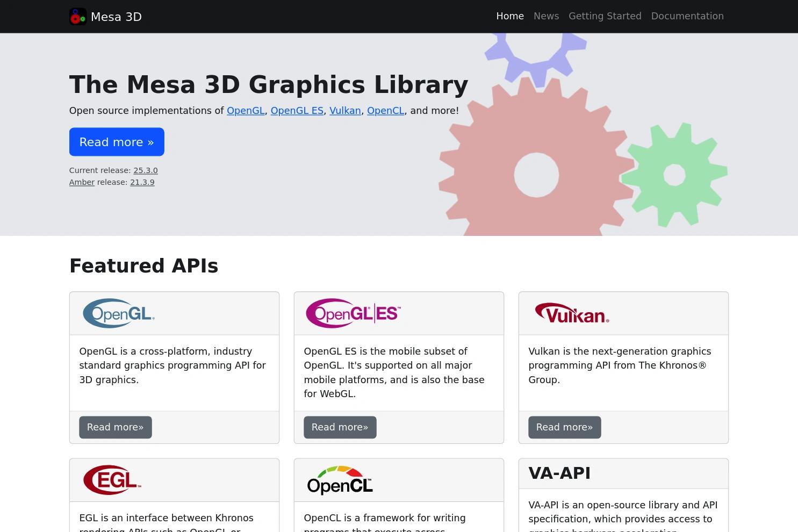The image size is (798, 532).
Task: Click the OpenGL logo image
Action: (119, 313)
